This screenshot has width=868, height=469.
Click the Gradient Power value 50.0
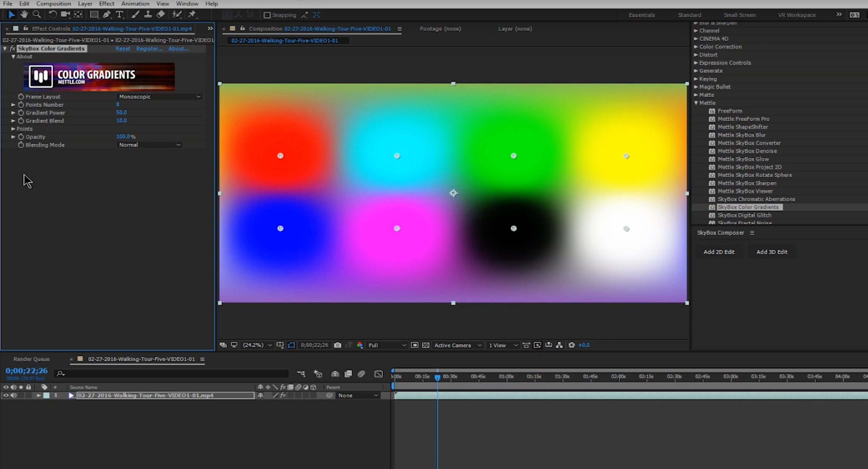tap(121, 112)
